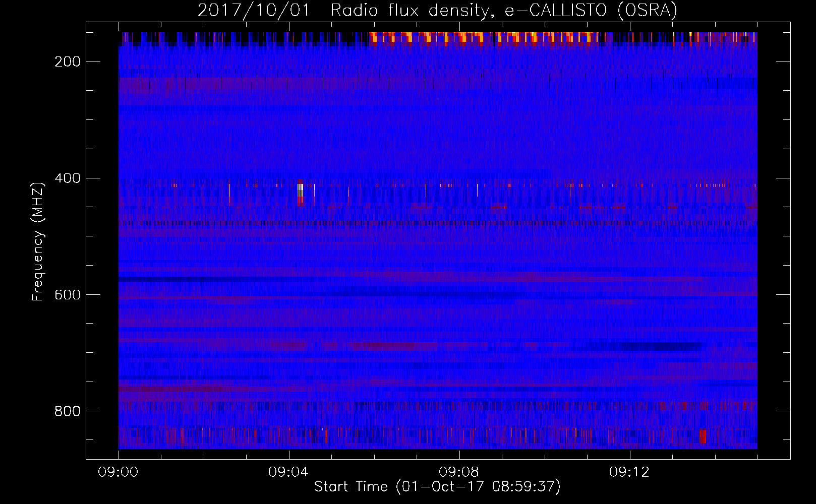The image size is (816, 504).
Task: Click the 09:00 time tick label
Action: [x=118, y=472]
